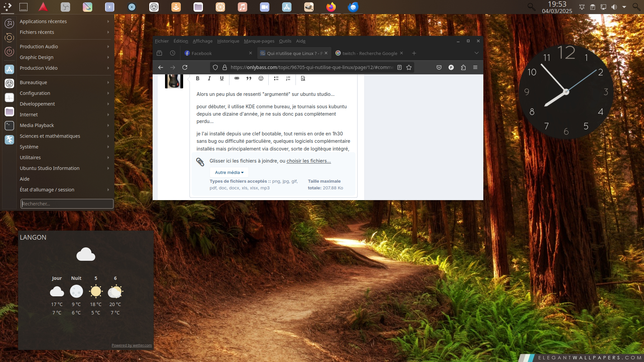
Task: Preview the post with magnifier icon
Action: pyautogui.click(x=303, y=78)
